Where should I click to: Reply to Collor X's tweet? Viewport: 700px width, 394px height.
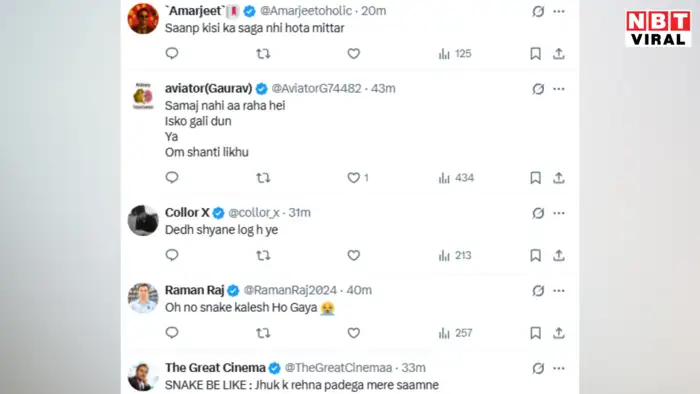coord(172,255)
